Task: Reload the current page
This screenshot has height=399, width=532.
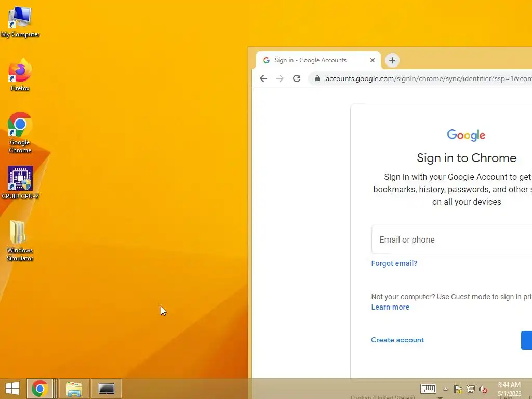Action: pyautogui.click(x=297, y=78)
